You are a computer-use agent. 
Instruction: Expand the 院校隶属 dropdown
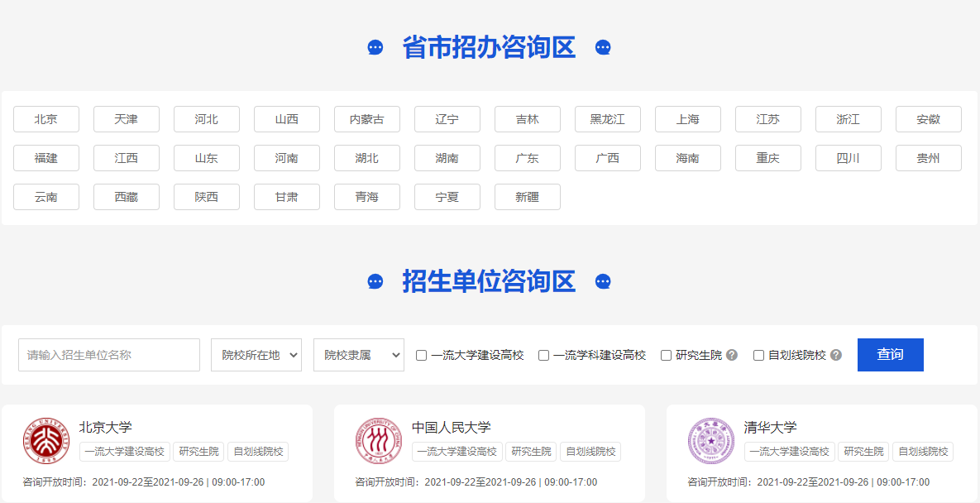[359, 355]
